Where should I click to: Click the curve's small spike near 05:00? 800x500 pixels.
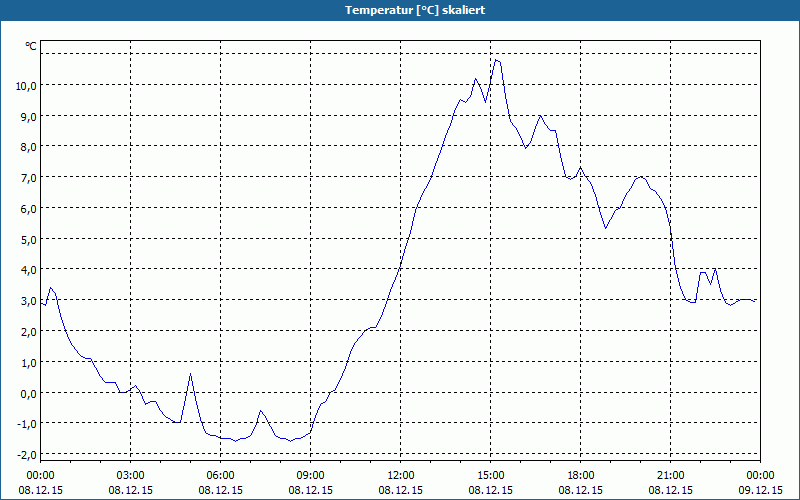[190, 374]
